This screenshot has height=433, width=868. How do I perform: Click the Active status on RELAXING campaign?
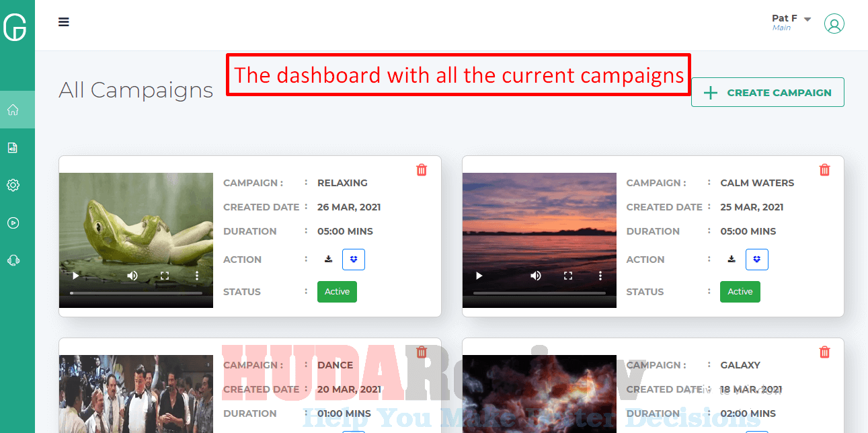click(337, 292)
